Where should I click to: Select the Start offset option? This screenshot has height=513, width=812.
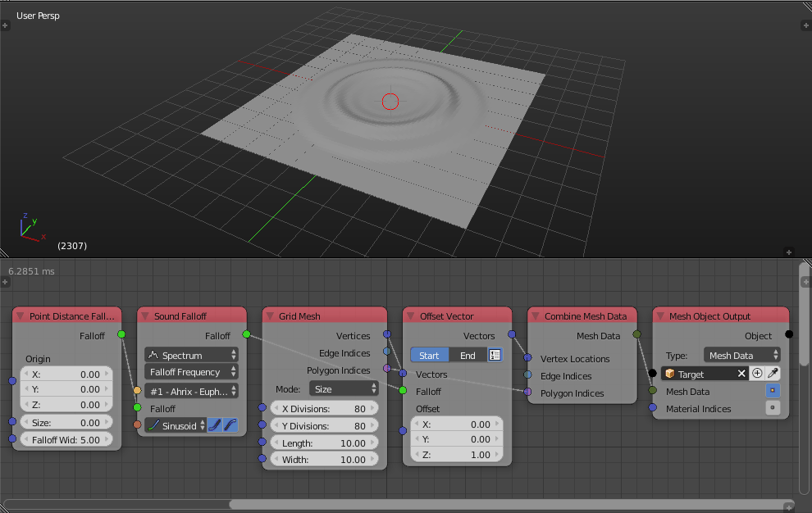pyautogui.click(x=429, y=355)
